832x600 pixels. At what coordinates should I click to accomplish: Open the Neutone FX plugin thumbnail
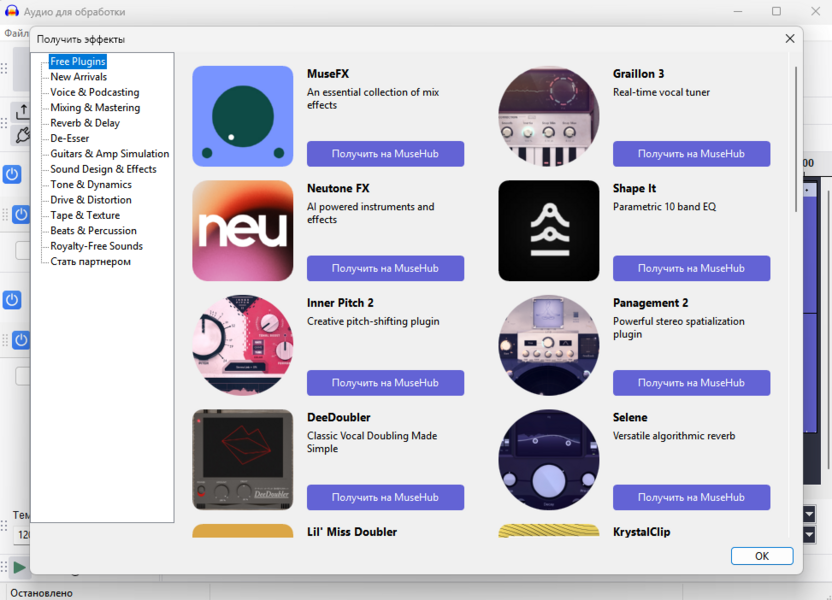pyautogui.click(x=242, y=231)
